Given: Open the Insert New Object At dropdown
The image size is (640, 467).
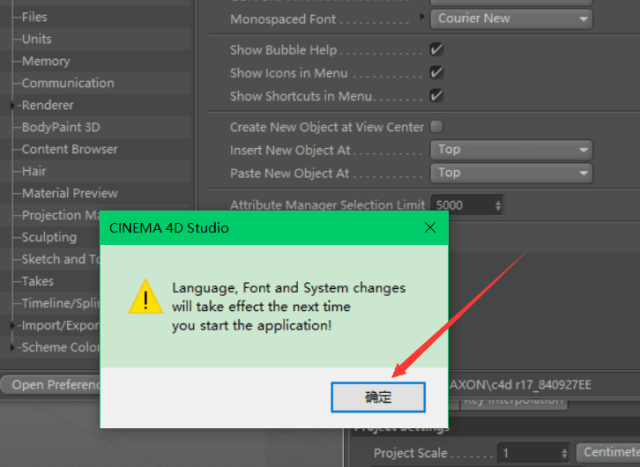Looking at the screenshot, I should pos(512,150).
